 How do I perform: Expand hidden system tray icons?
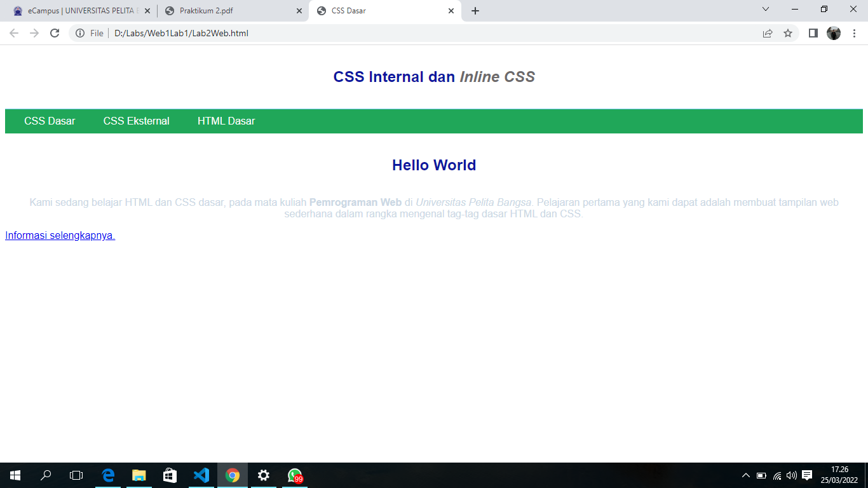pyautogui.click(x=745, y=475)
